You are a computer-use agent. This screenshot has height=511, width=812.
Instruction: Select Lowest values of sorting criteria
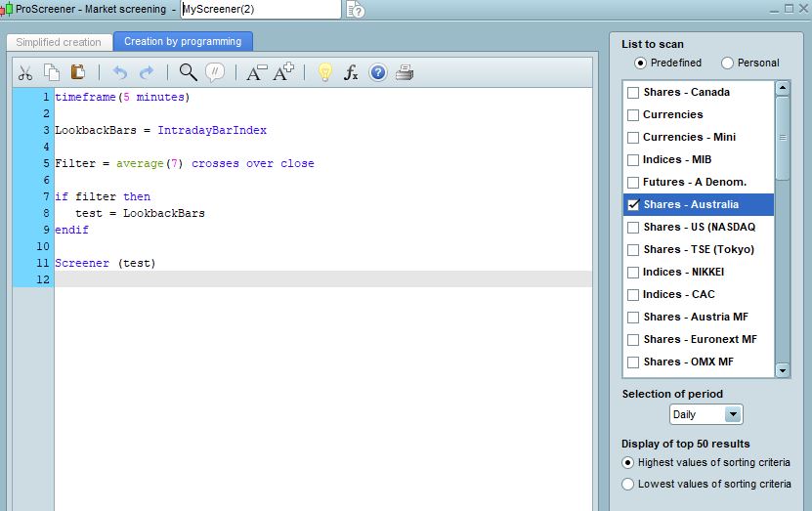(x=627, y=484)
